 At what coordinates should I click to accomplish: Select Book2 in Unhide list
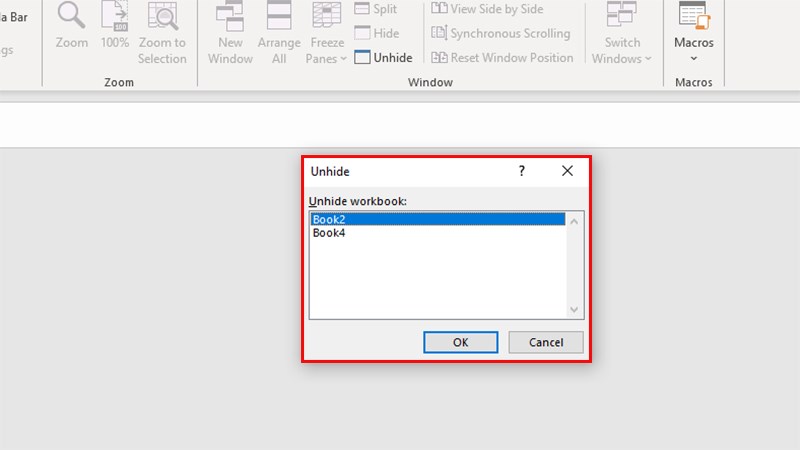(x=438, y=219)
